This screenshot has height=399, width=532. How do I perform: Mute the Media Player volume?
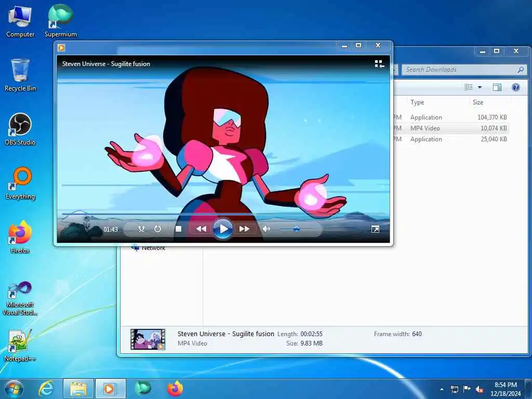click(267, 229)
